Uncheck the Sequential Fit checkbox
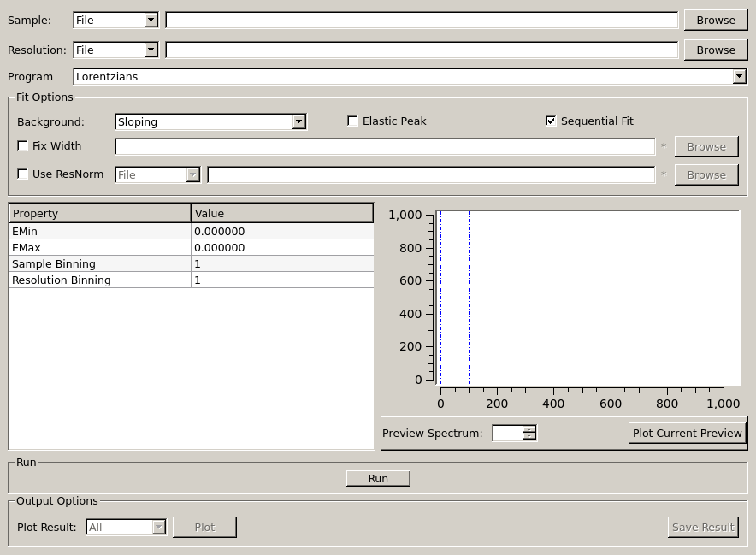Image resolution: width=756 pixels, height=555 pixels. 551,121
